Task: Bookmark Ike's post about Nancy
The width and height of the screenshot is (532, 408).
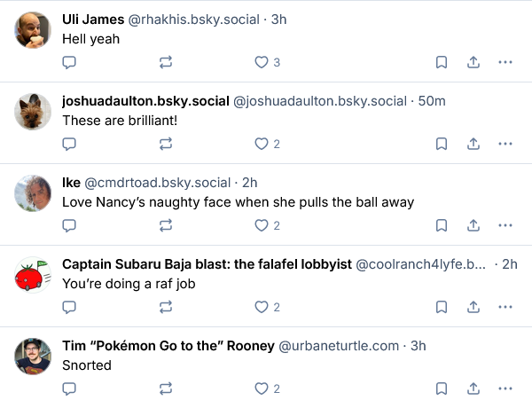Action: [x=441, y=225]
